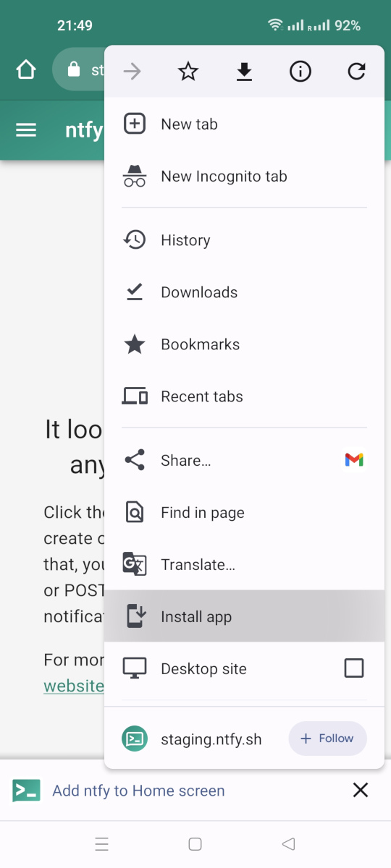Image resolution: width=391 pixels, height=868 pixels.
Task: Follow staging.ntfy.sh with Follow button
Action: click(x=327, y=739)
